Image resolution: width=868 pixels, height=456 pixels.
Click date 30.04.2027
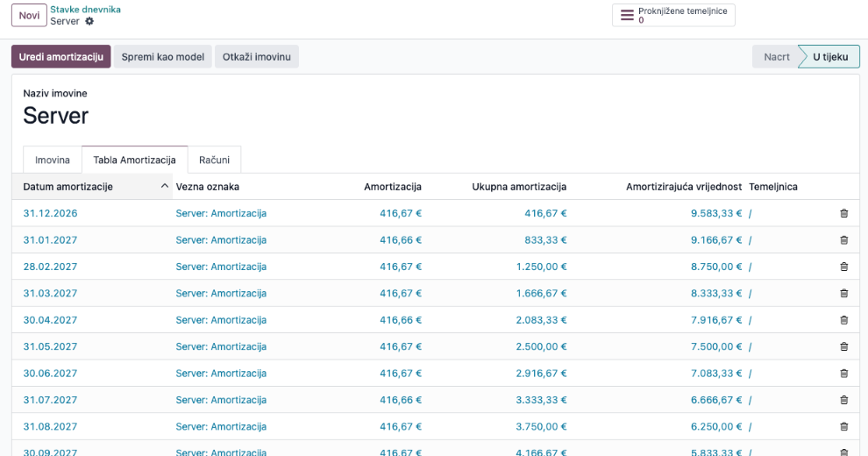point(50,319)
